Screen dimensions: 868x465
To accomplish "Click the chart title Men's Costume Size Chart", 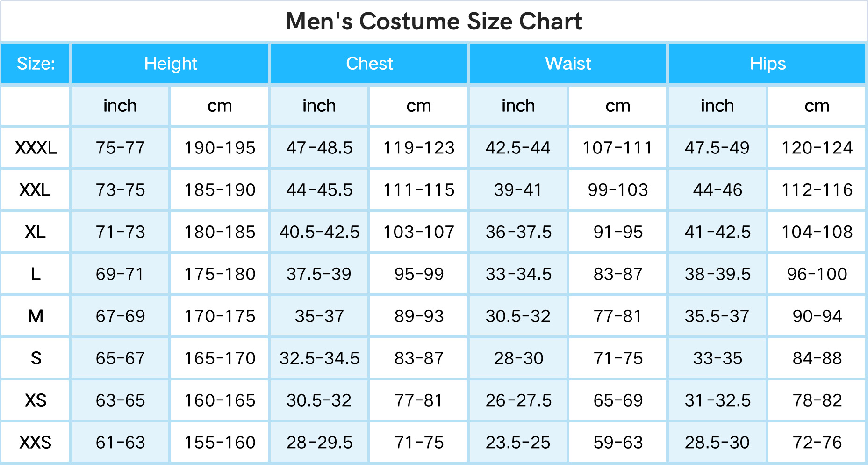I will coord(434,22).
